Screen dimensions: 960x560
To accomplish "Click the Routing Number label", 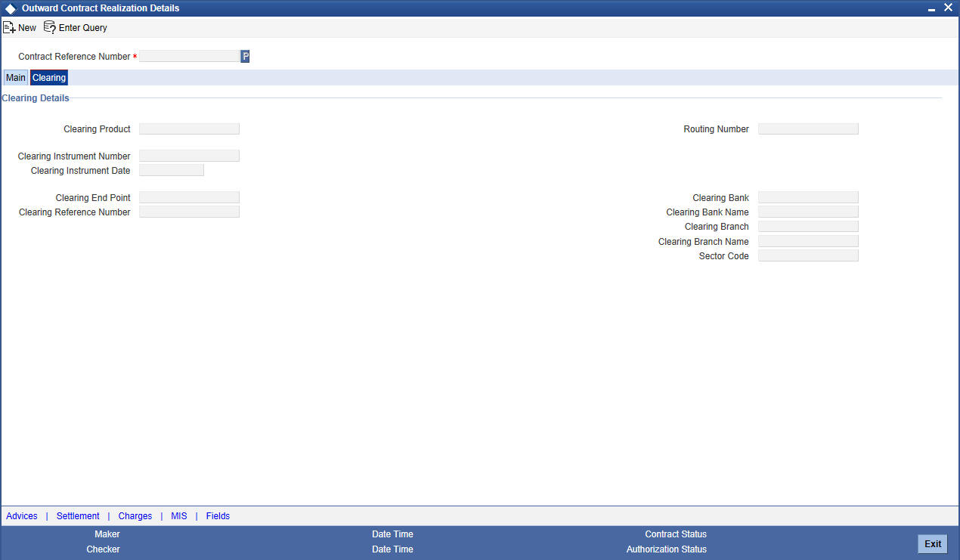I will [717, 129].
